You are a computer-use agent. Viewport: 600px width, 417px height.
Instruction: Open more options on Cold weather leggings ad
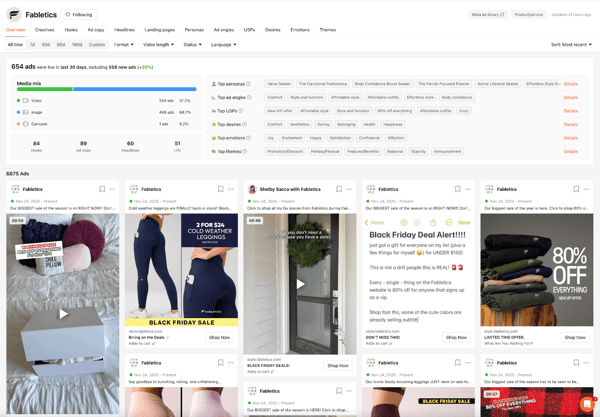230,189
